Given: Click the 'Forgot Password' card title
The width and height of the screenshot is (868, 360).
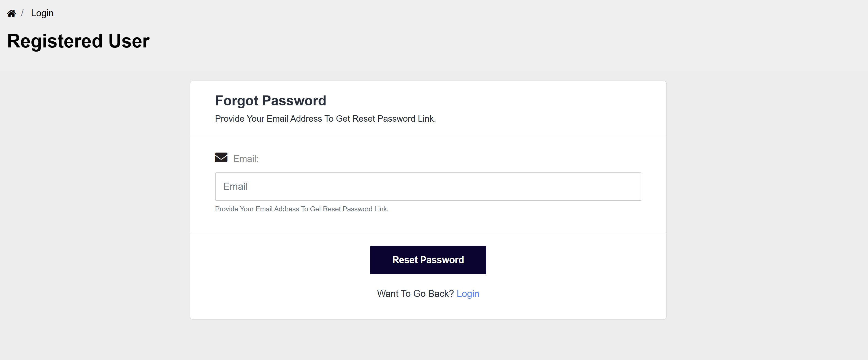Looking at the screenshot, I should (271, 100).
